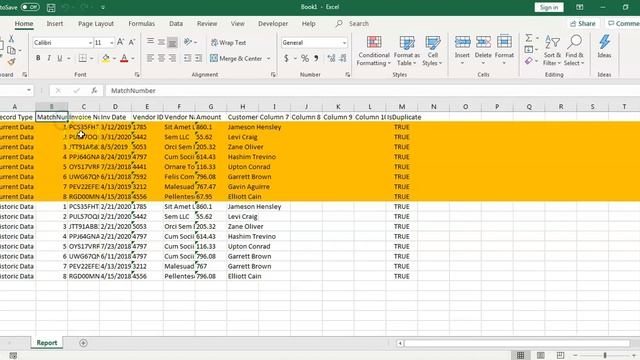640x360 pixels.
Task: Toggle the AutoSave switch
Action: 30,7
